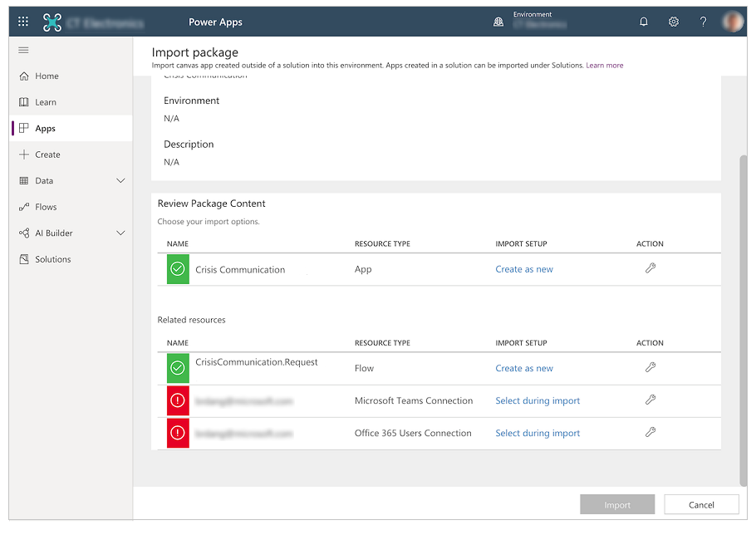Click Select during import for Office 365 Users

[x=538, y=434]
